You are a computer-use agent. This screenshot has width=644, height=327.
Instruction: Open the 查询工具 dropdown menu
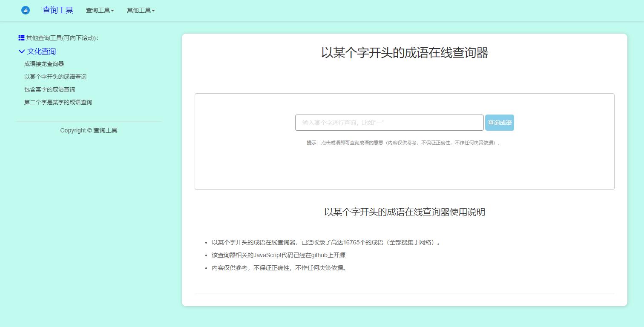tap(100, 10)
